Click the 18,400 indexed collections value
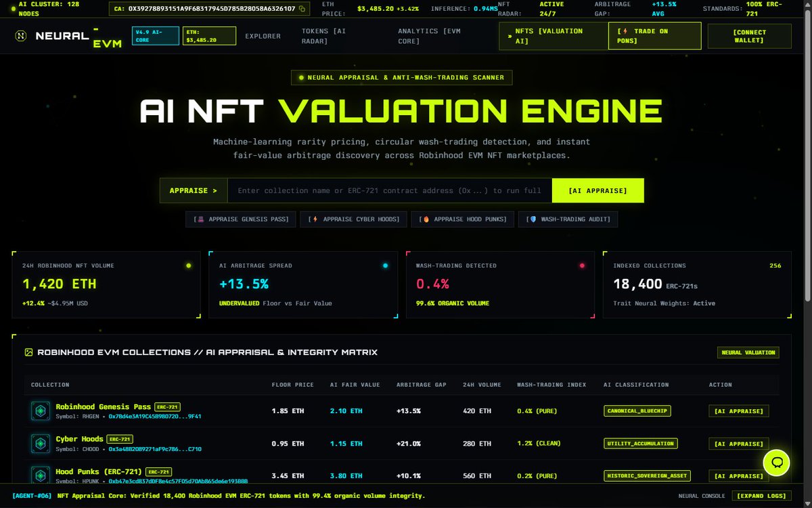812x508 pixels. pyautogui.click(x=638, y=284)
